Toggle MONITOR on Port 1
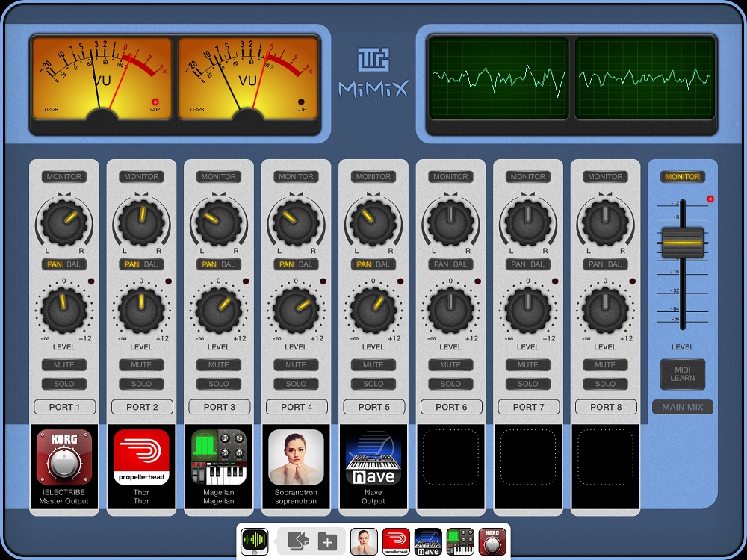The image size is (747, 560). tap(63, 177)
